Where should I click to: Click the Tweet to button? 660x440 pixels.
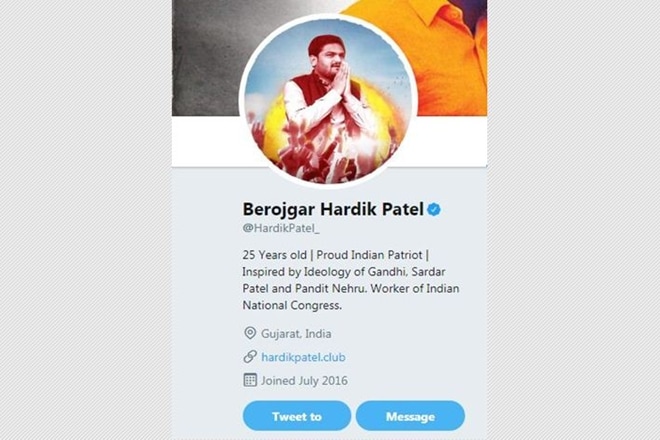point(297,416)
